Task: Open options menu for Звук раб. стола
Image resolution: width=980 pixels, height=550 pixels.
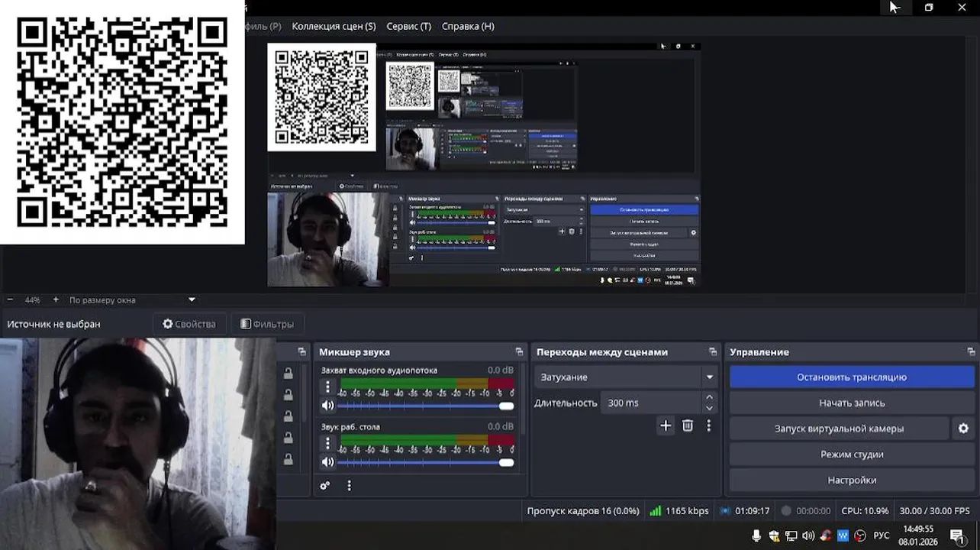Action: coord(327,443)
